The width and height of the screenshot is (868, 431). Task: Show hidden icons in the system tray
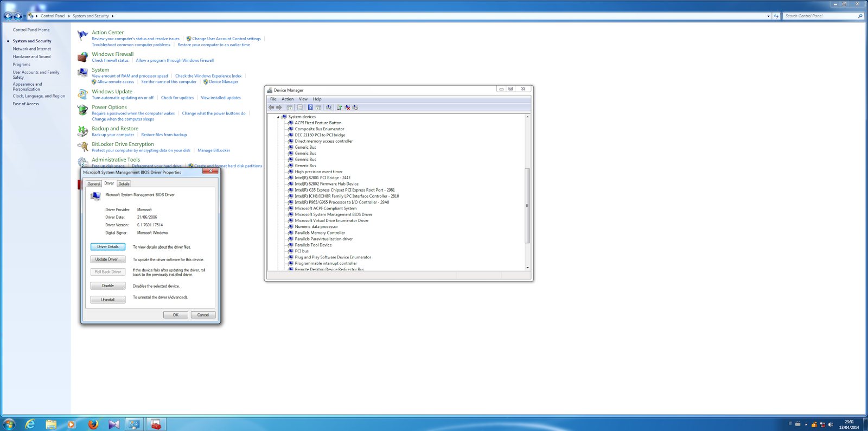(806, 424)
